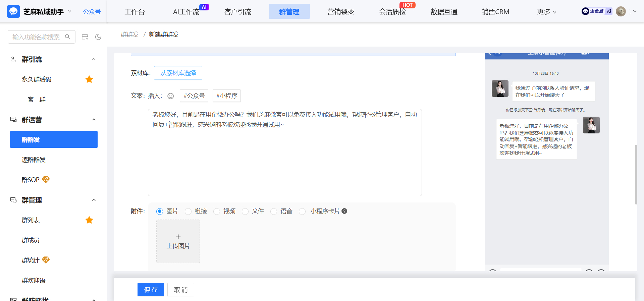The width and height of the screenshot is (644, 301).
Task: Select 群群发 in sidebar
Action: tap(54, 139)
